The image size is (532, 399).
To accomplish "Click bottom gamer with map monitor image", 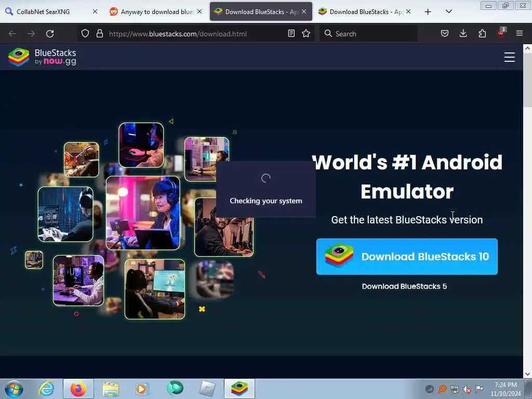I will [x=155, y=289].
